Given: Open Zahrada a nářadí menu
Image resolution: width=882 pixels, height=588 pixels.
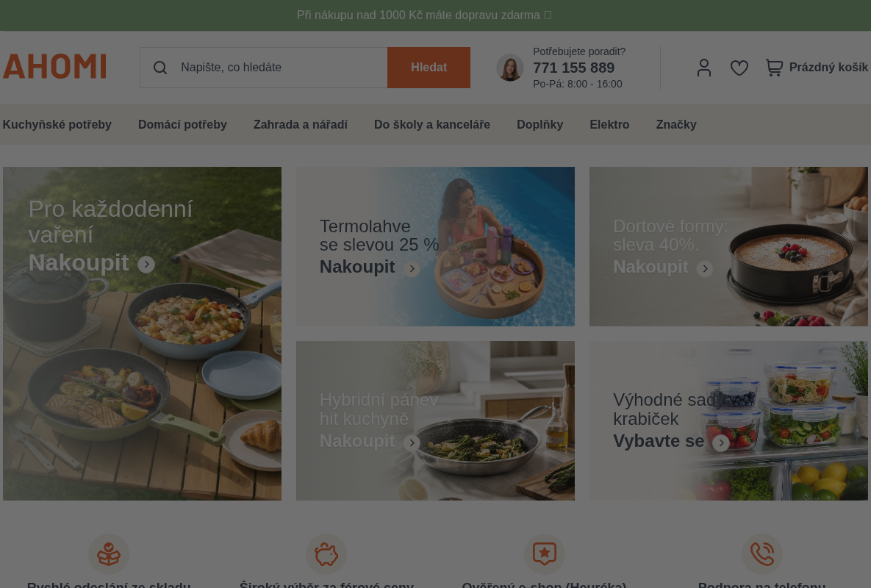Looking at the screenshot, I should [301, 125].
